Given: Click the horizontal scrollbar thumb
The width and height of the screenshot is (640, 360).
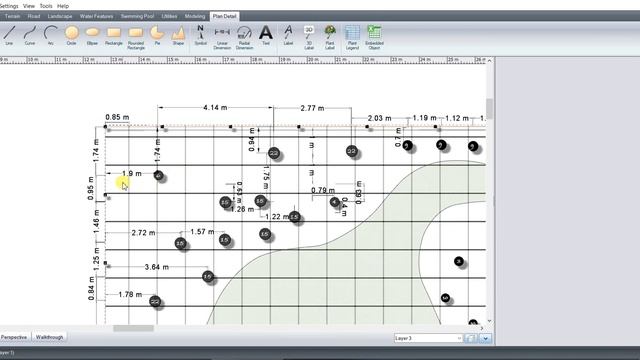Looking at the screenshot, I should 133,328.
